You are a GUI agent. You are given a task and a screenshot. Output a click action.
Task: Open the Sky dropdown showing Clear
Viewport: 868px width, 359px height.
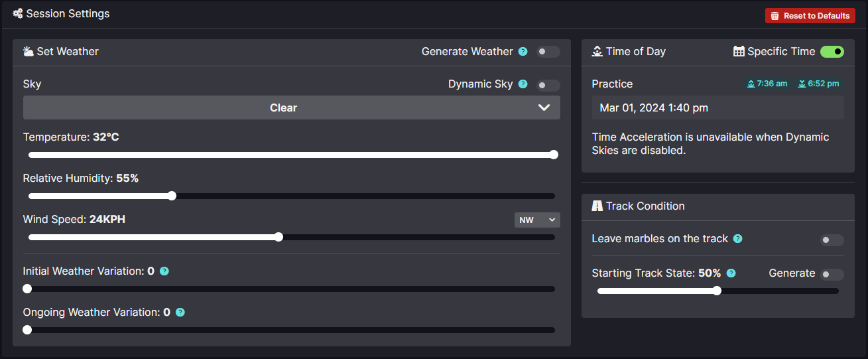[x=292, y=108]
